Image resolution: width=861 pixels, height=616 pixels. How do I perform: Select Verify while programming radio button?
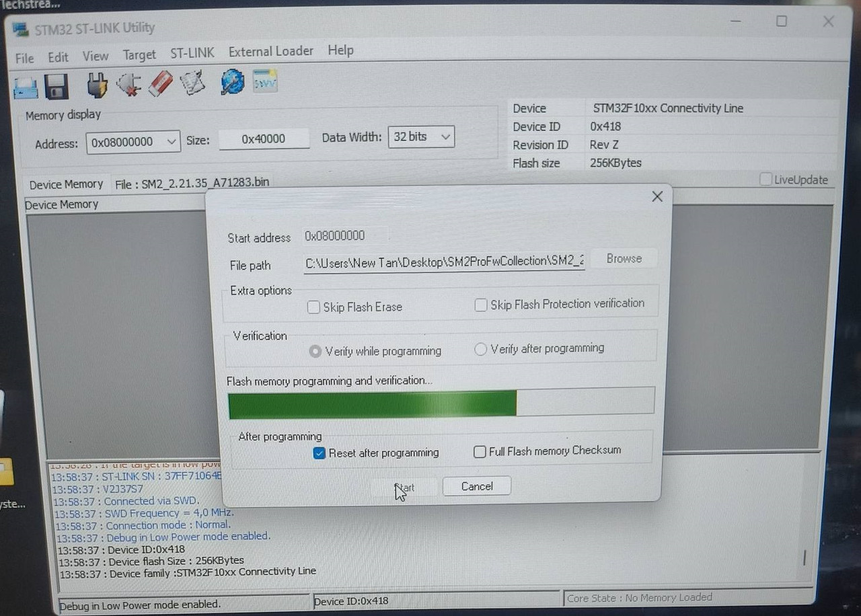315,351
